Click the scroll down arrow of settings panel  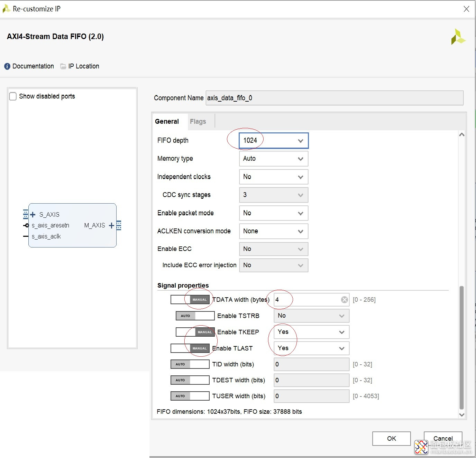pos(461,415)
